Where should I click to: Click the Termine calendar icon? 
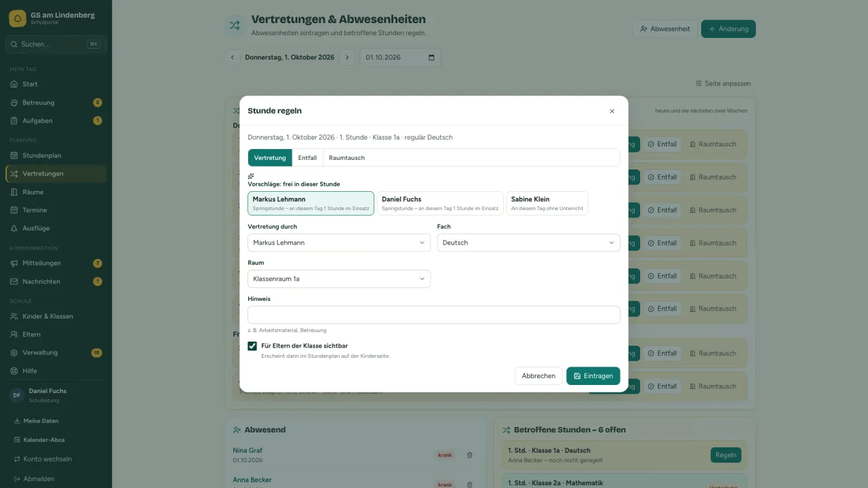click(14, 210)
